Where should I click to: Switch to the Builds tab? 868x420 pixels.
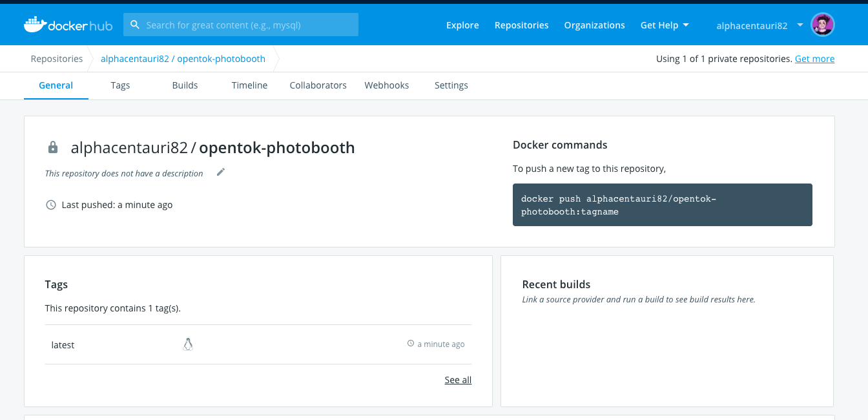(185, 85)
